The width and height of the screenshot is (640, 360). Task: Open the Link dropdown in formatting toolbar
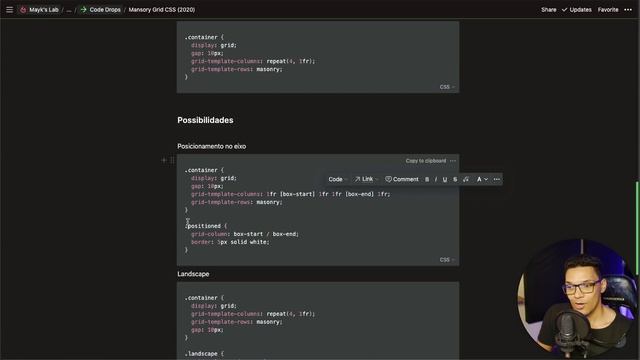tap(367, 179)
